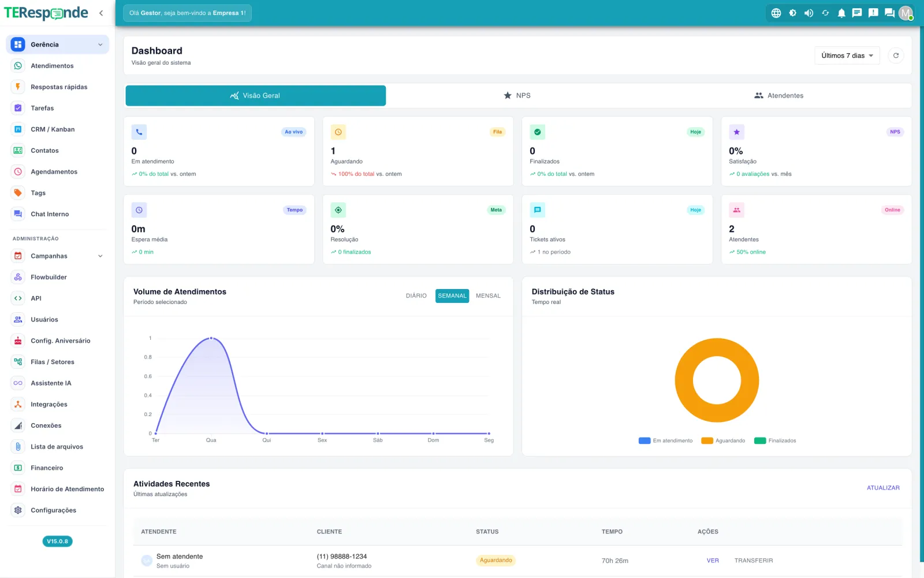The height and width of the screenshot is (578, 924).
Task: Click TRANSFERIR for the Aguardando row
Action: (754, 561)
